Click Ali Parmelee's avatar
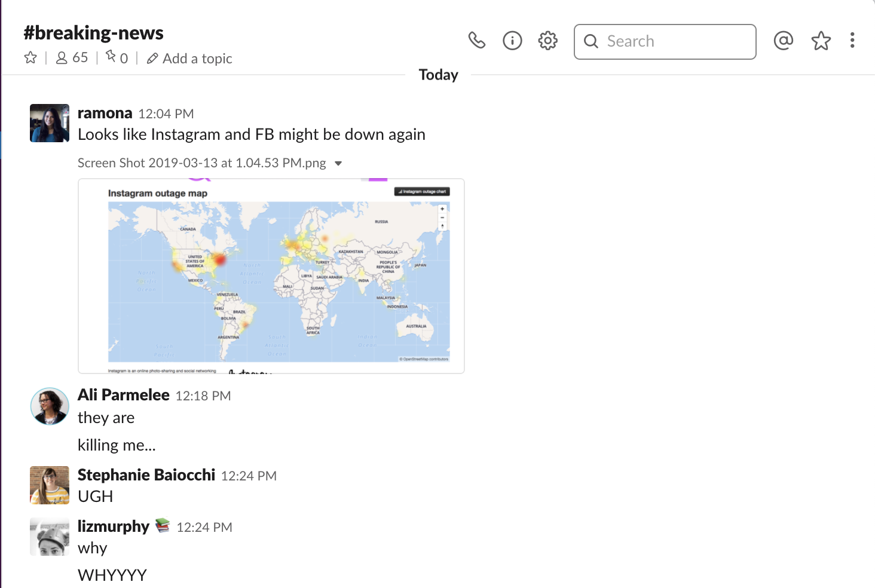 (x=50, y=406)
